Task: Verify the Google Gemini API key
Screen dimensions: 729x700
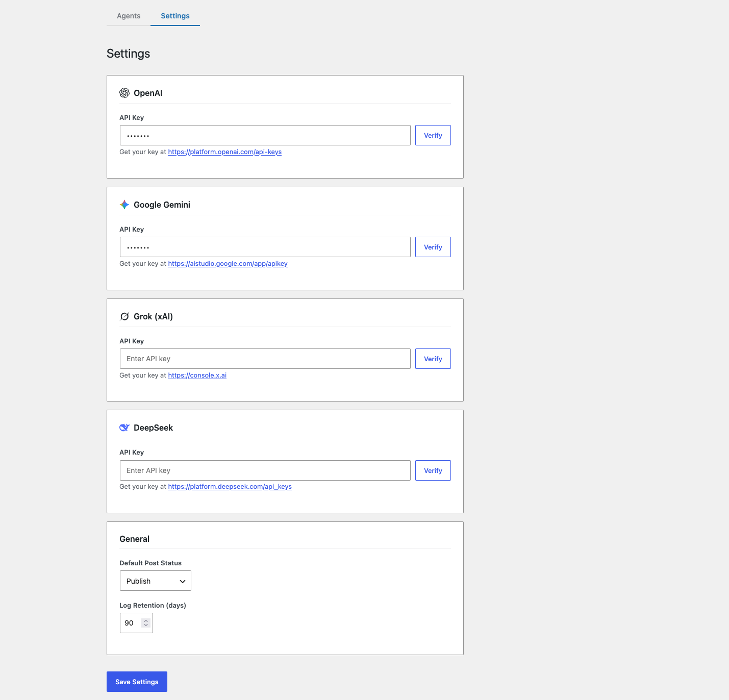Action: tap(433, 247)
